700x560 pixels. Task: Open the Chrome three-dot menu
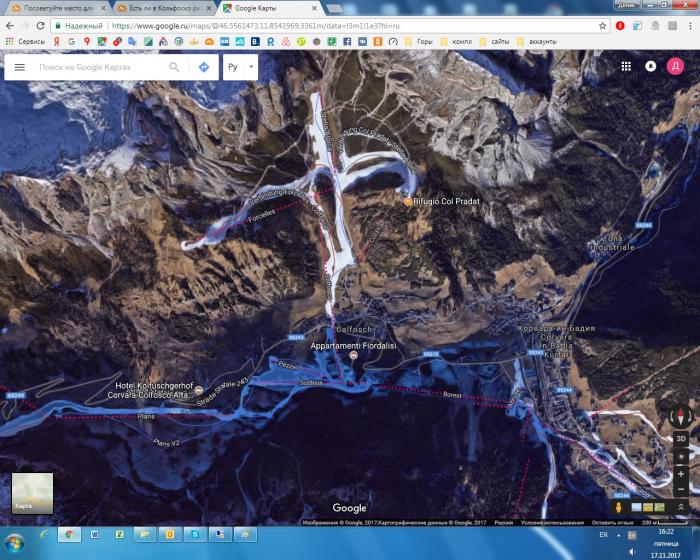[x=690, y=26]
